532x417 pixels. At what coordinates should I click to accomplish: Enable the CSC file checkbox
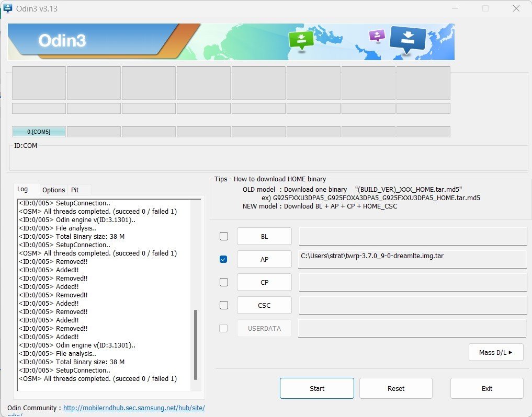224,305
